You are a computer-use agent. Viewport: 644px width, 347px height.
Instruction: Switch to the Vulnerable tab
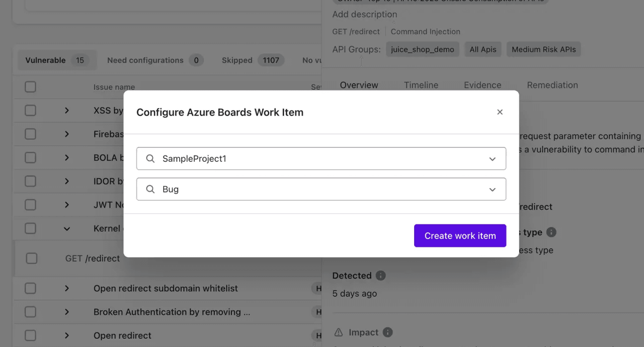[57, 60]
